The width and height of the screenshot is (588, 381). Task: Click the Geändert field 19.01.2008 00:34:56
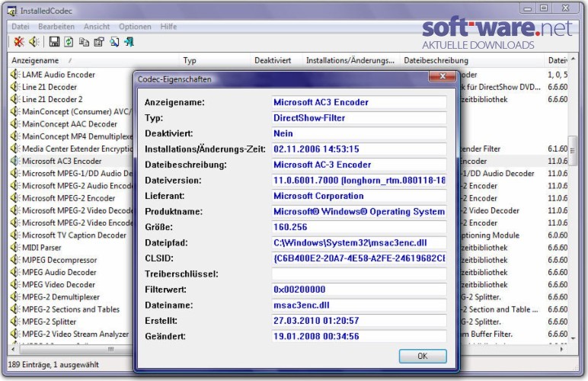click(x=359, y=336)
